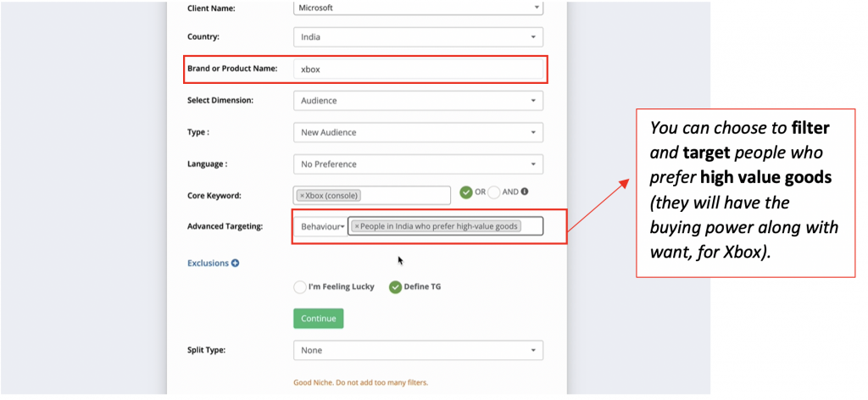Click the Xbox (console) keyword tag text
The width and height of the screenshot is (868, 400).
click(332, 195)
